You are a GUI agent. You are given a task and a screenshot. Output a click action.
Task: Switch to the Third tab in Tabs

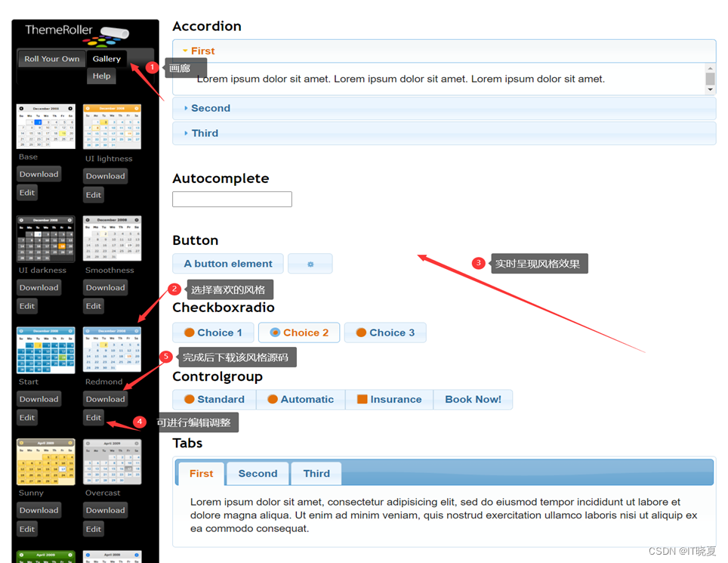(316, 474)
